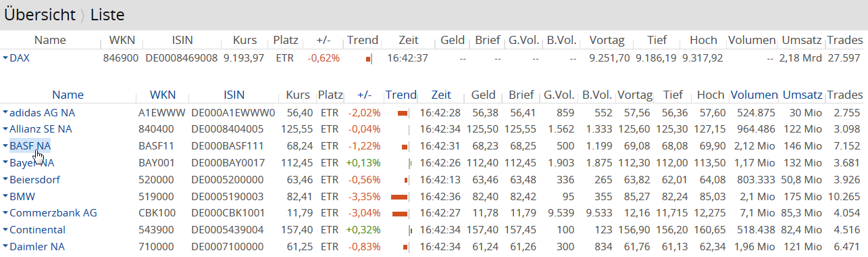The height and width of the screenshot is (257, 868).
Task: Click the arrow icon beside Allianz SE NA
Action: [5, 129]
